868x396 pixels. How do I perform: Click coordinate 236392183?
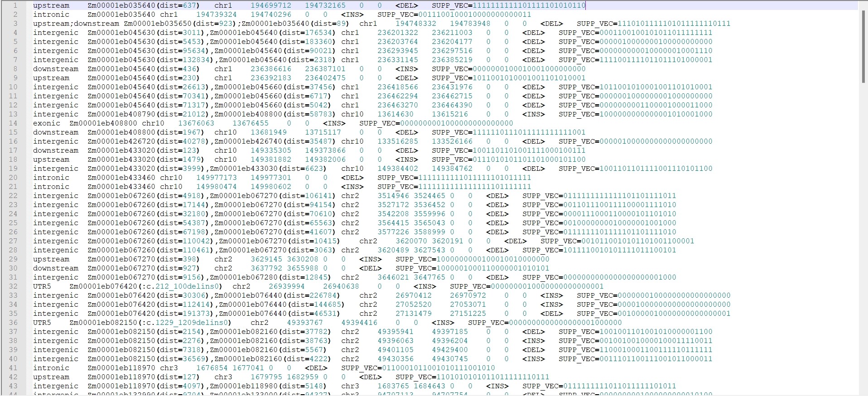pos(271,78)
